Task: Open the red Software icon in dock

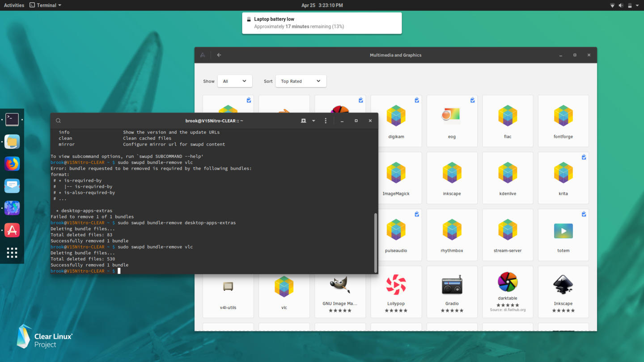Action: [12, 230]
